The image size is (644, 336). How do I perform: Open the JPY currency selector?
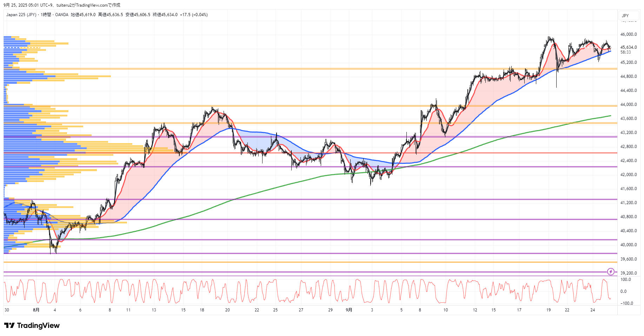[x=625, y=15]
